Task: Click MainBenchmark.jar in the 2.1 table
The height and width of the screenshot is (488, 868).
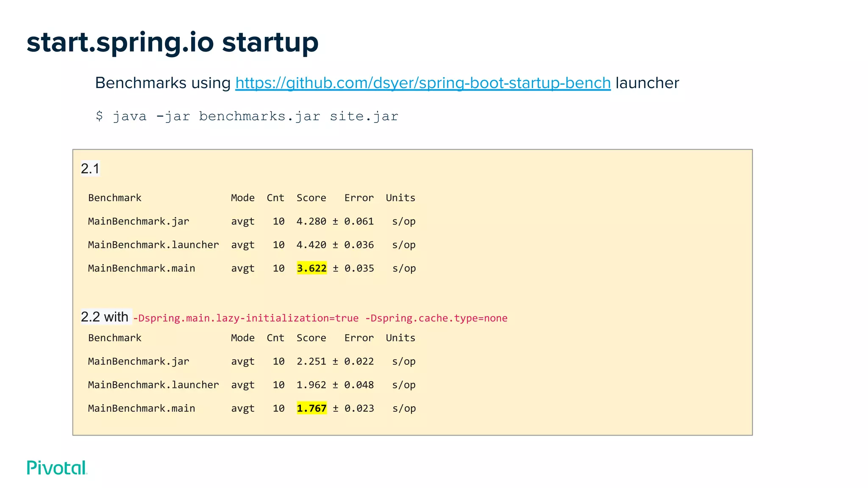Action: (x=139, y=222)
